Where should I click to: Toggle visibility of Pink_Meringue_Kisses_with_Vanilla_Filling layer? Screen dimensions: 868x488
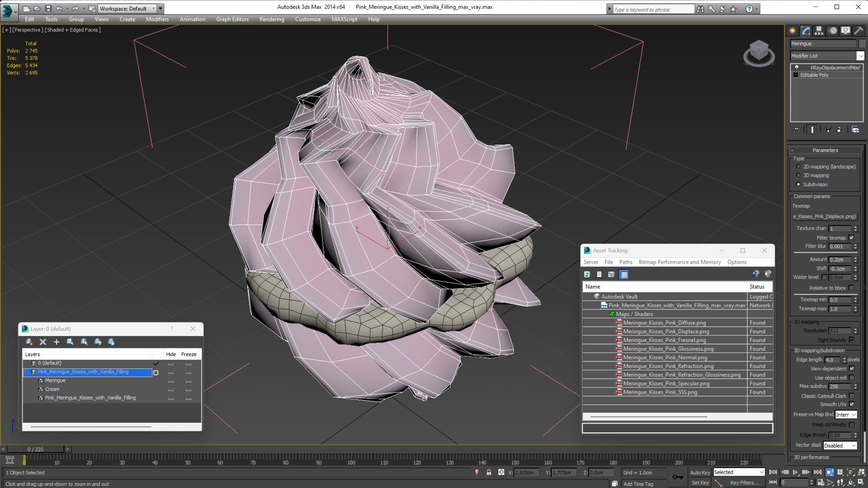click(x=170, y=372)
